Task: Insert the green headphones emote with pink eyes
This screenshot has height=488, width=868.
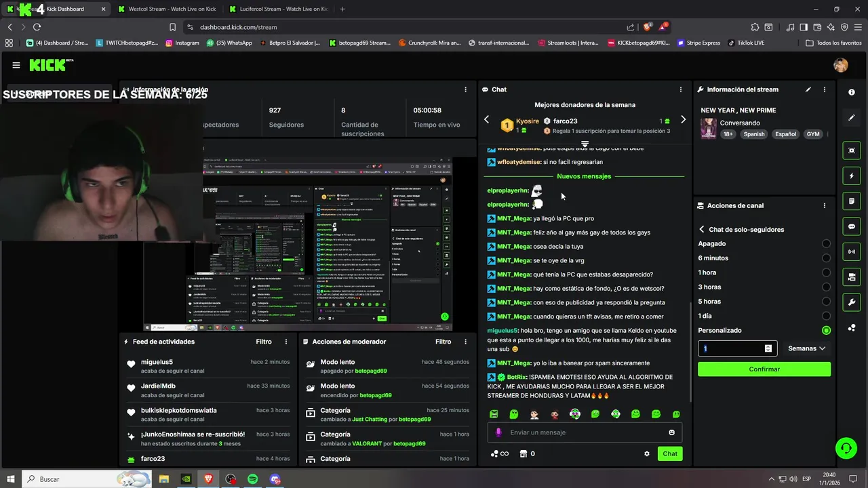Action: coord(575,414)
